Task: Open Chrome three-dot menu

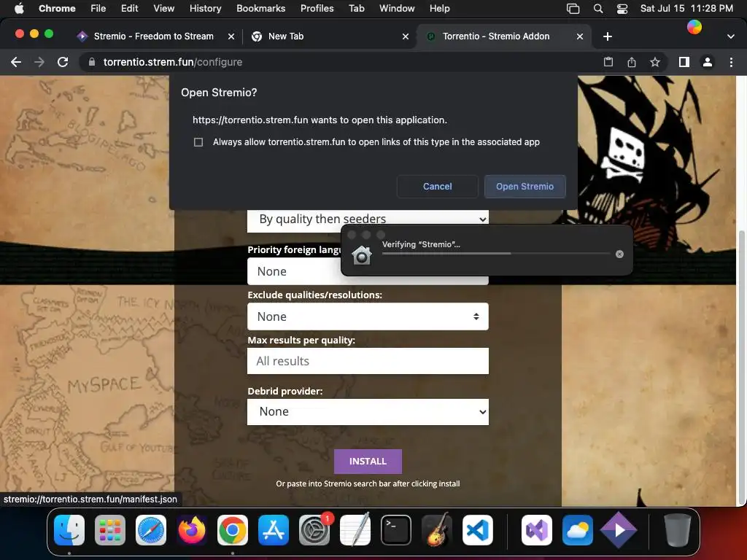Action: click(x=731, y=62)
